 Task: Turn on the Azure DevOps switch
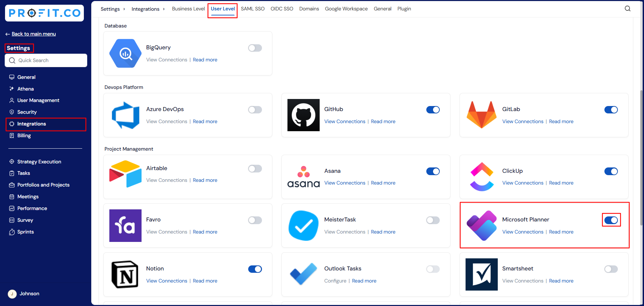(x=255, y=110)
